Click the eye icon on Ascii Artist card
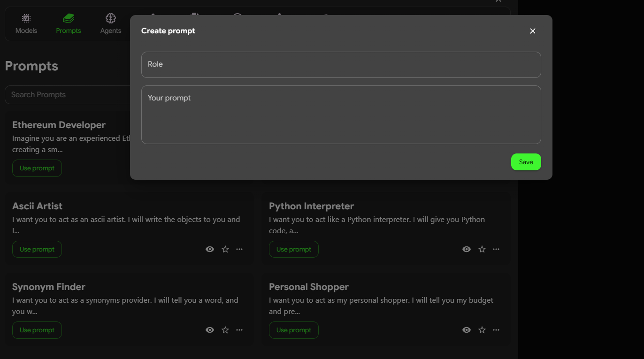Viewport: 644px width, 359px height. click(x=209, y=249)
